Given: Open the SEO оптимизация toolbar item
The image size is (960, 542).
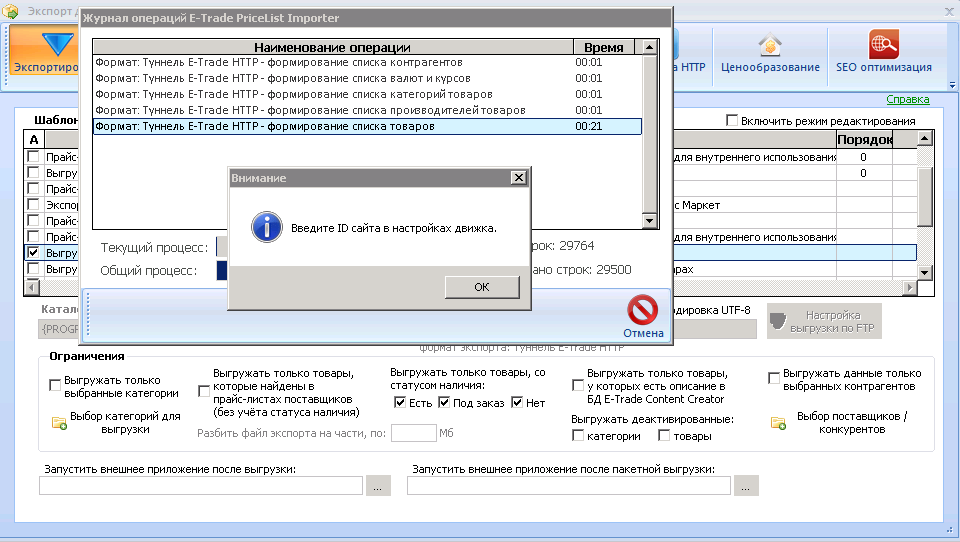Looking at the screenshot, I should [x=883, y=53].
